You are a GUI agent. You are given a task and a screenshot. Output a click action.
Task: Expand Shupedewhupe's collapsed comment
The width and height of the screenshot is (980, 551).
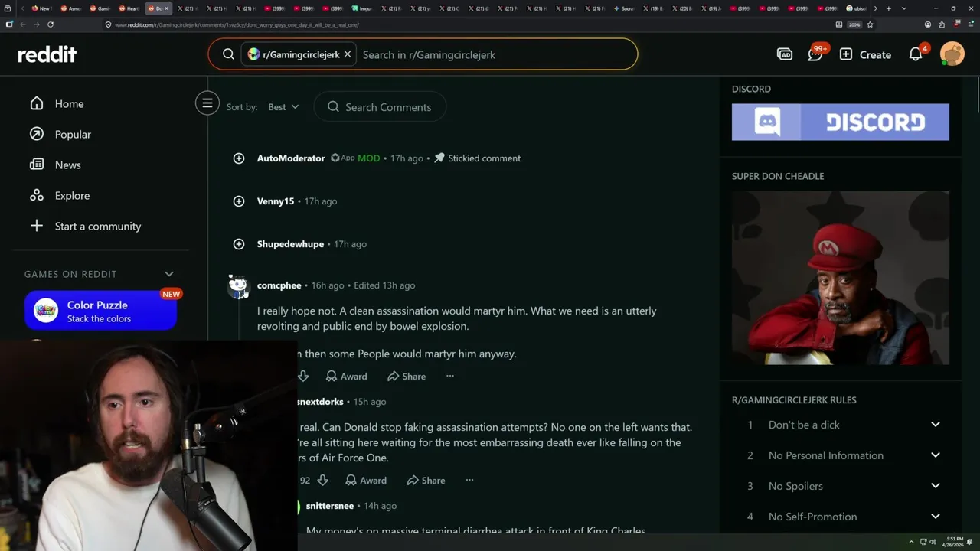coord(239,244)
